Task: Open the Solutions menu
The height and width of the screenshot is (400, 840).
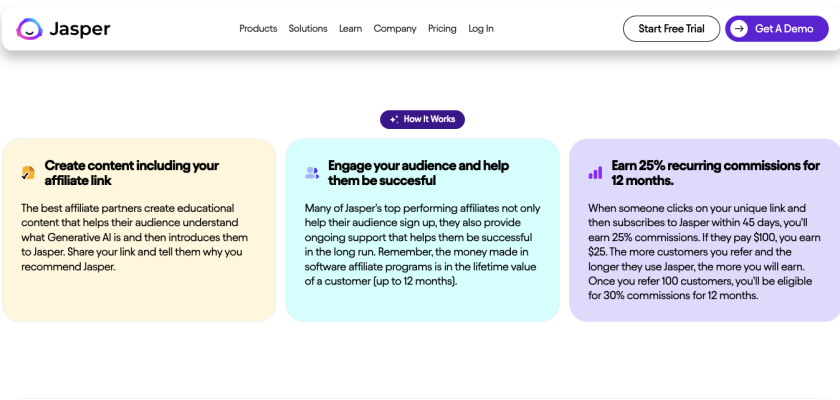Action: (308, 29)
